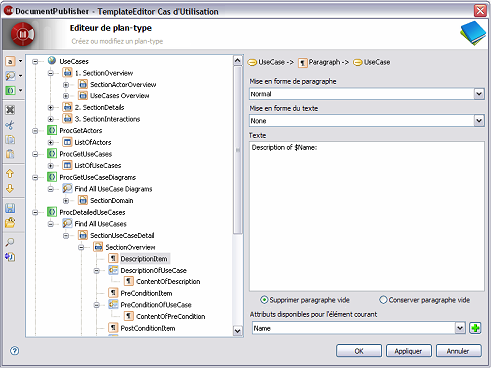Select the ContentOfDescription tree item
The width and height of the screenshot is (491, 368).
pos(168,282)
